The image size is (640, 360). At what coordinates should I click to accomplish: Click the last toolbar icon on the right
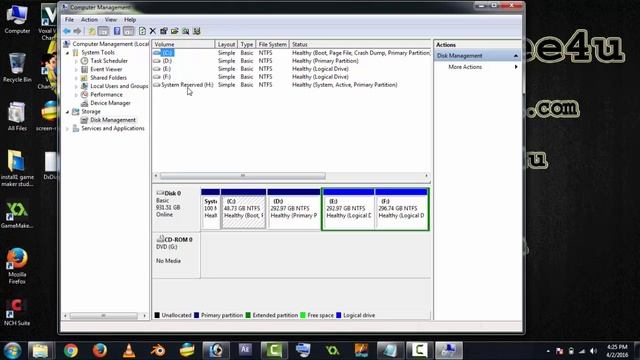pos(197,31)
